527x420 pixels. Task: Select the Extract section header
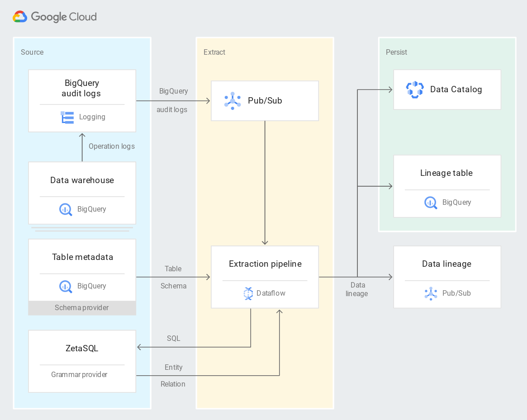coord(214,52)
